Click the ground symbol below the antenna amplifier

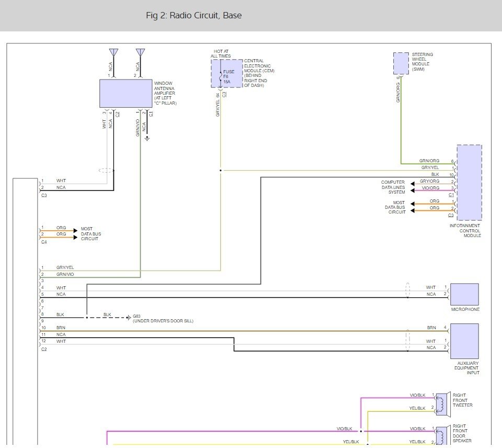click(x=147, y=138)
